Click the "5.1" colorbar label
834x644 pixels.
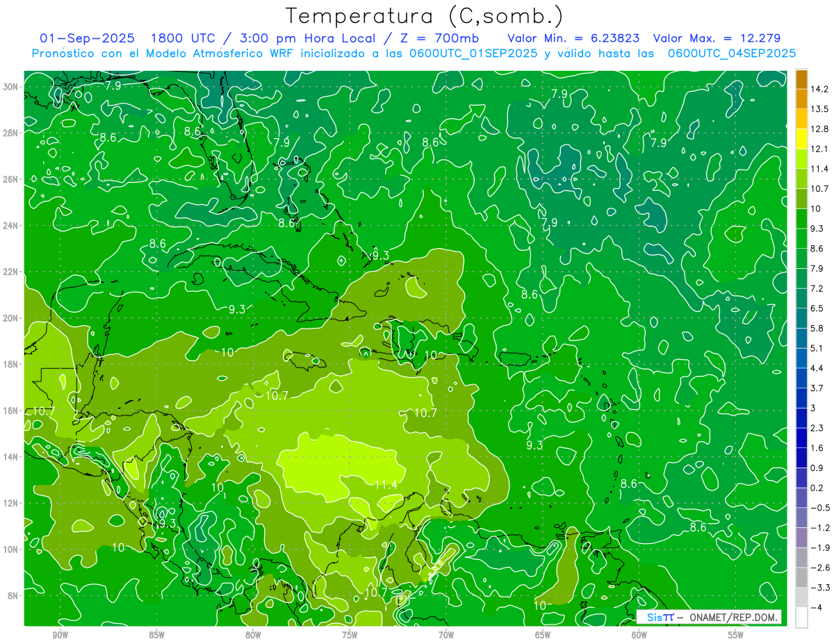817,348
